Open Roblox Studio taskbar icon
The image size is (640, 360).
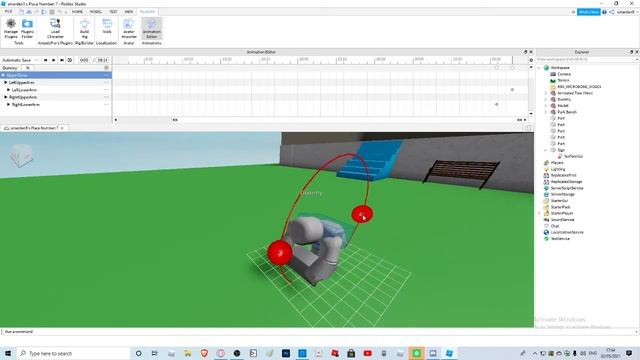[449, 353]
